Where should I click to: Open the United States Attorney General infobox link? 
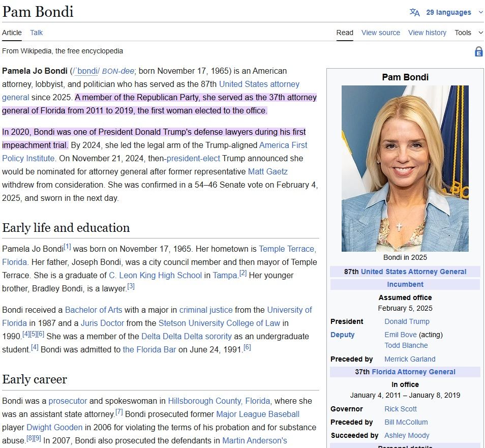click(413, 272)
